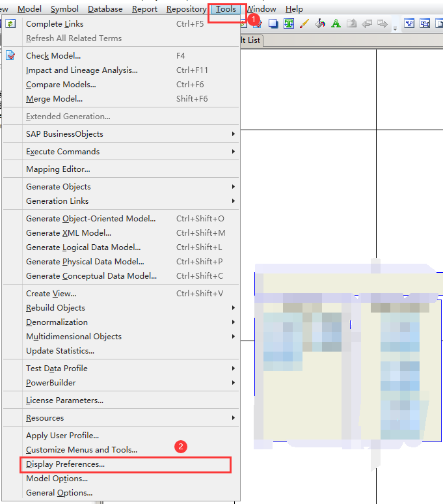The width and height of the screenshot is (443, 504).
Task: Click the Tools menu header
Action: [x=226, y=9]
